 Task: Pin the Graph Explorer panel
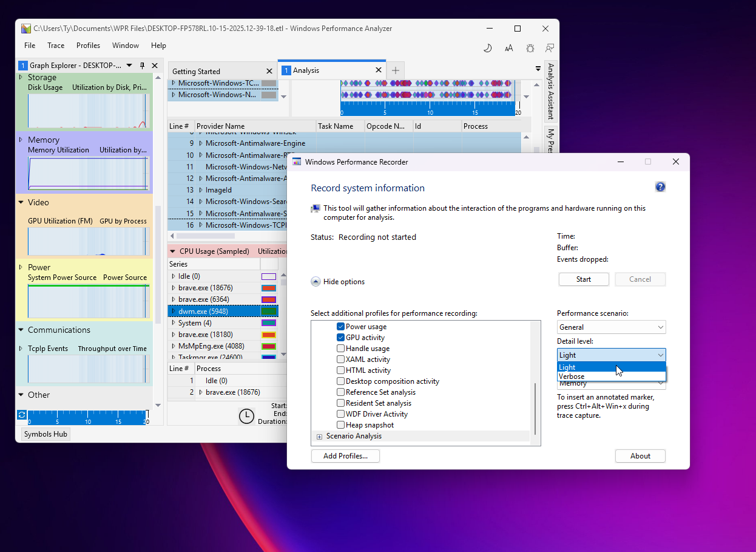click(x=142, y=66)
